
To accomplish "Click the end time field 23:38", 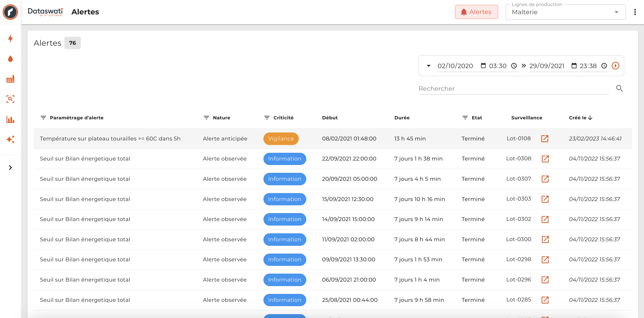I will 588,66.
